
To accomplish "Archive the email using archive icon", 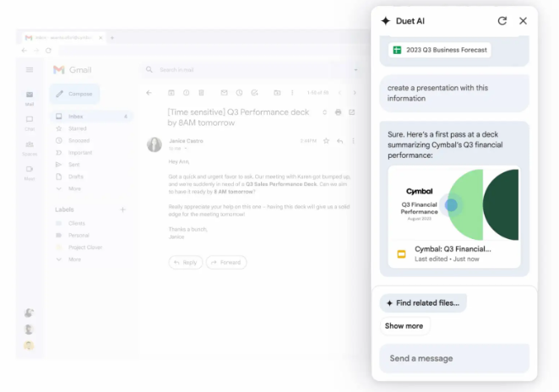I will (x=171, y=93).
